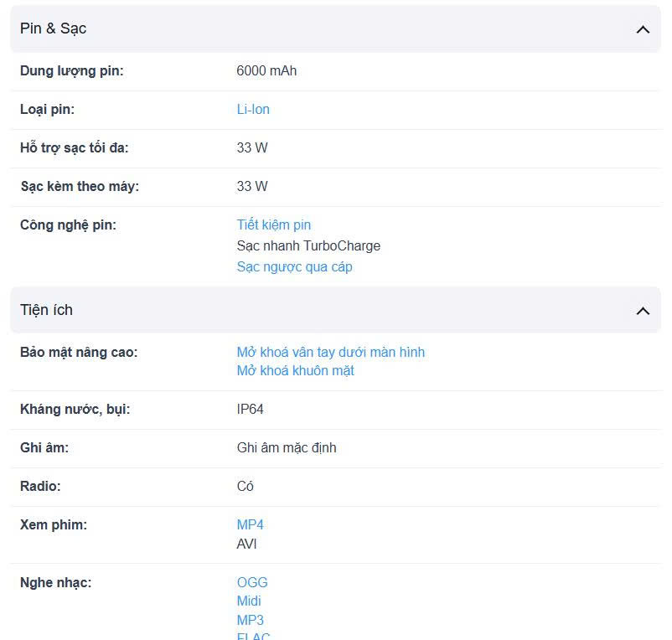Click the Tiện ích header title
The width and height of the screenshot is (672, 640).
[x=46, y=310]
